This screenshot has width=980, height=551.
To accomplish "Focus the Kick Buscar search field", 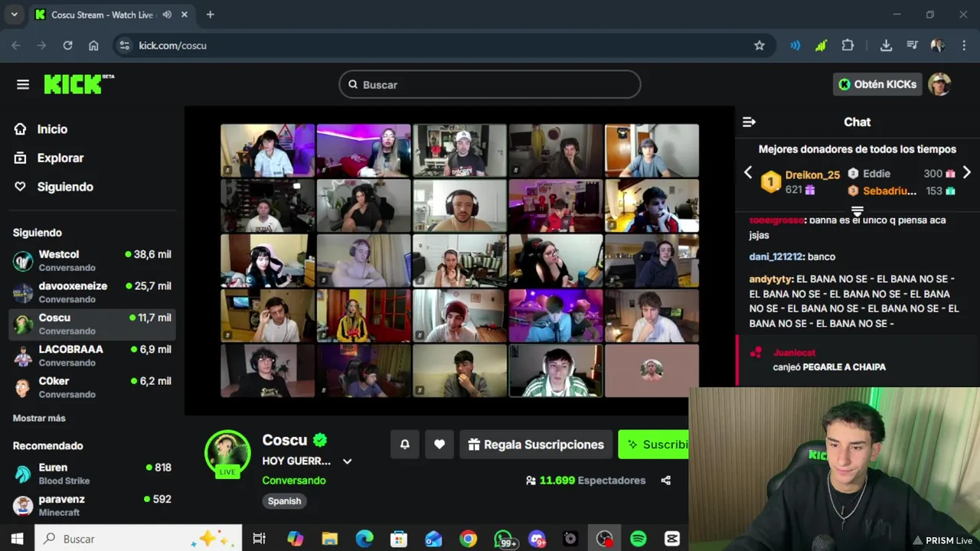I will [490, 84].
